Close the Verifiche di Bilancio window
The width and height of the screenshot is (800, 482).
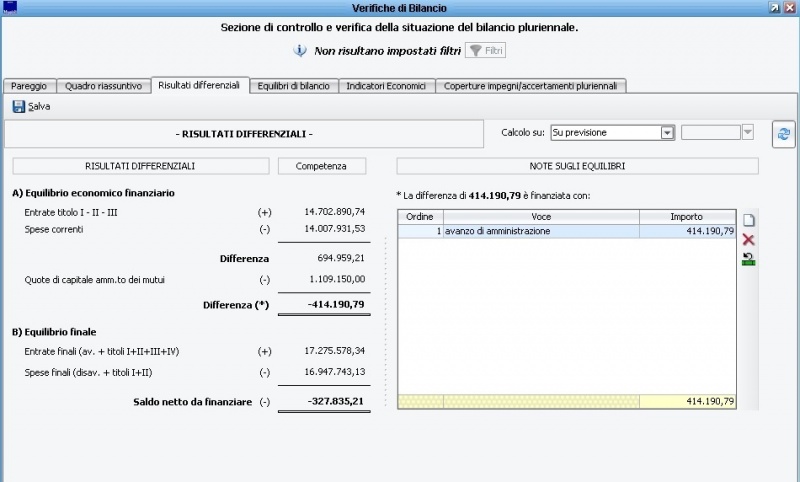789,8
